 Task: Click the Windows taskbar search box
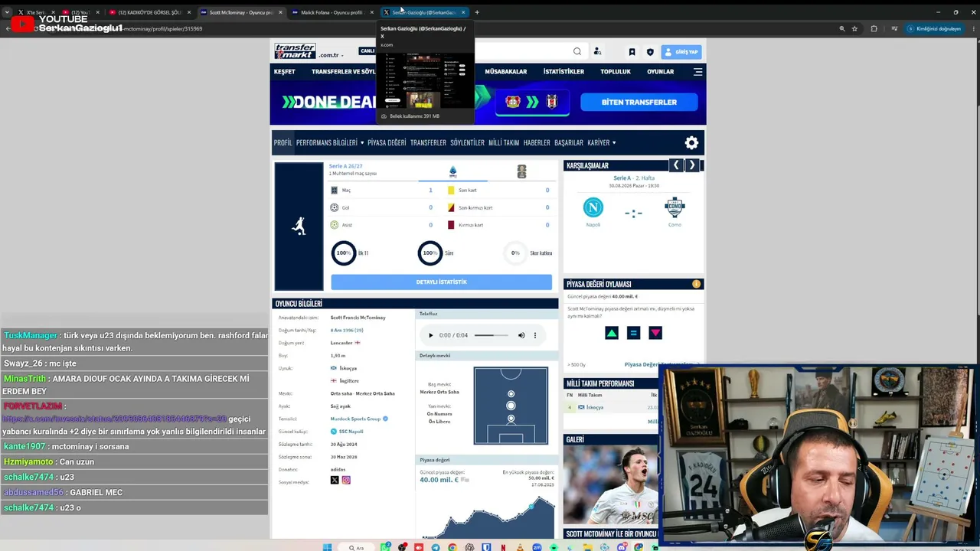point(357,547)
